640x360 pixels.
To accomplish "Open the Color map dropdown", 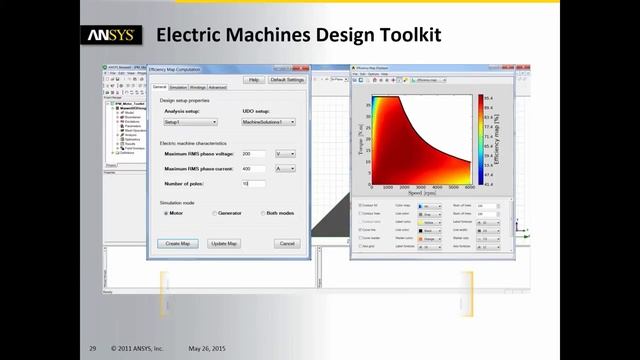I will pyautogui.click(x=429, y=206).
